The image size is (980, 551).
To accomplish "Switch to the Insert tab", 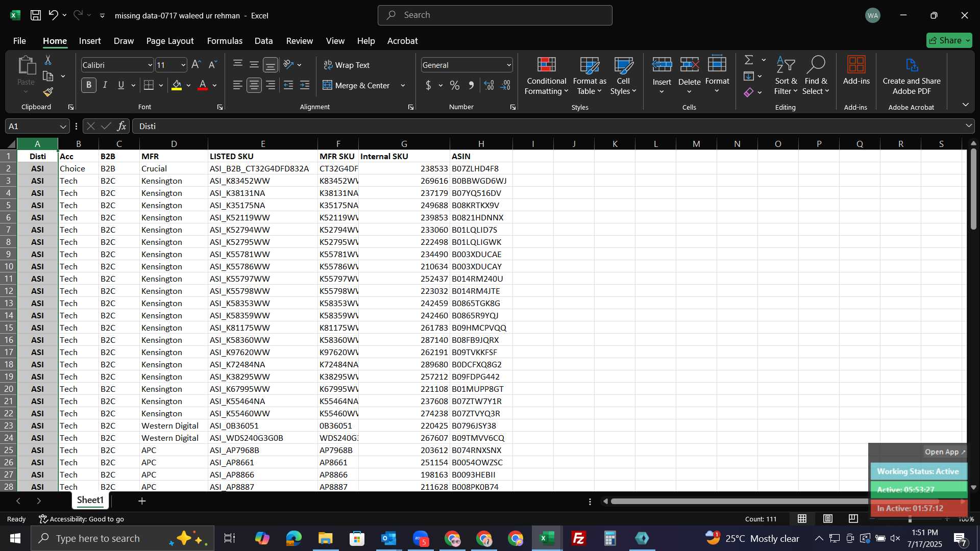I will pyautogui.click(x=90, y=41).
